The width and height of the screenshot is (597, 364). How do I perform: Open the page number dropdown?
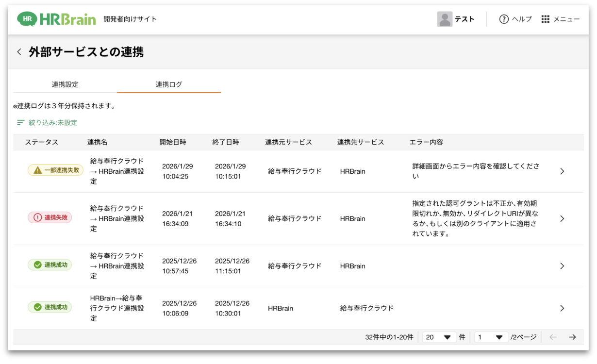tap(491, 337)
